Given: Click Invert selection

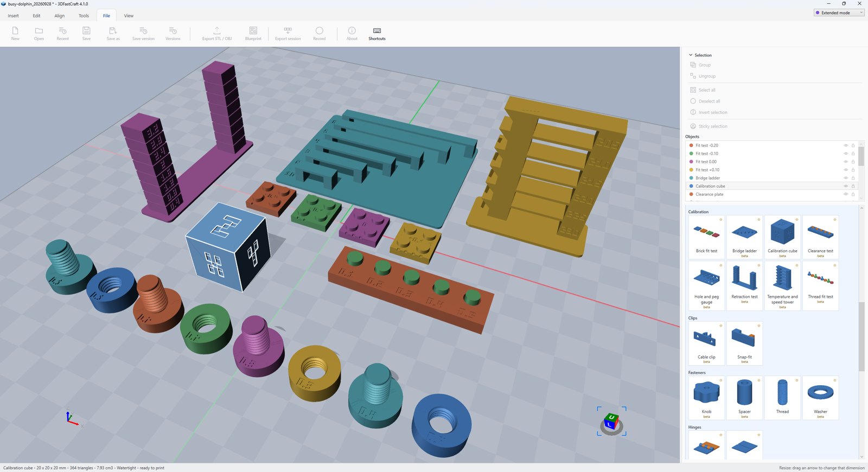Looking at the screenshot, I should click(713, 112).
